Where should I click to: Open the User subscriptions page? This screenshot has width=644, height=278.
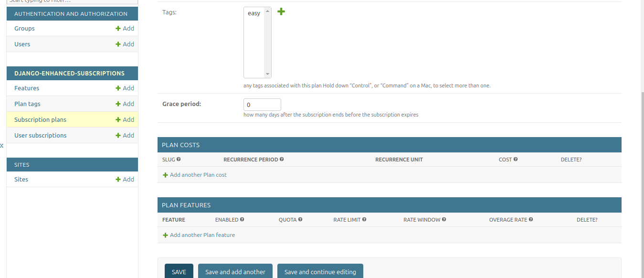tap(40, 136)
